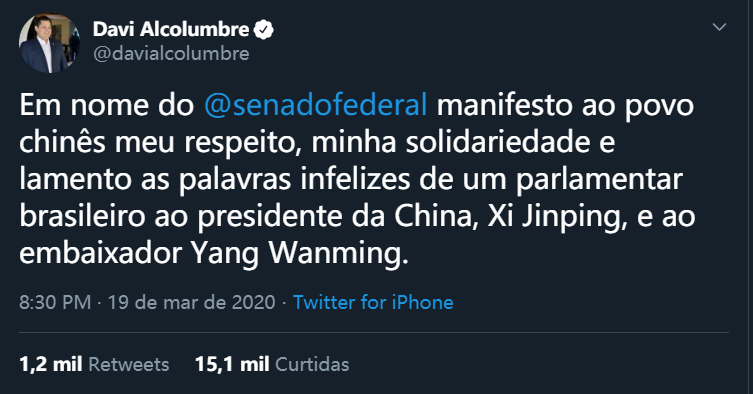View the Curtidas list label

coord(312,364)
